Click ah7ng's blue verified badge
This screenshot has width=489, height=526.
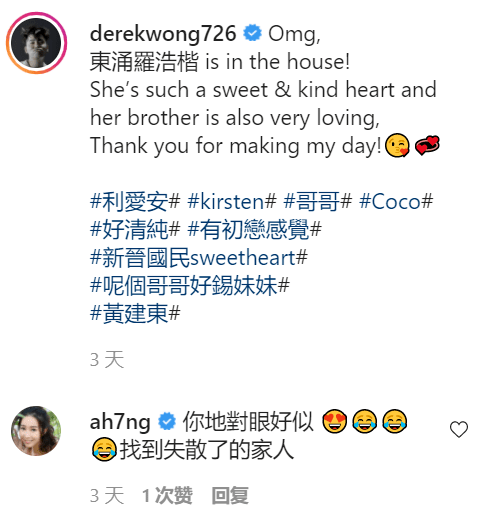(167, 421)
